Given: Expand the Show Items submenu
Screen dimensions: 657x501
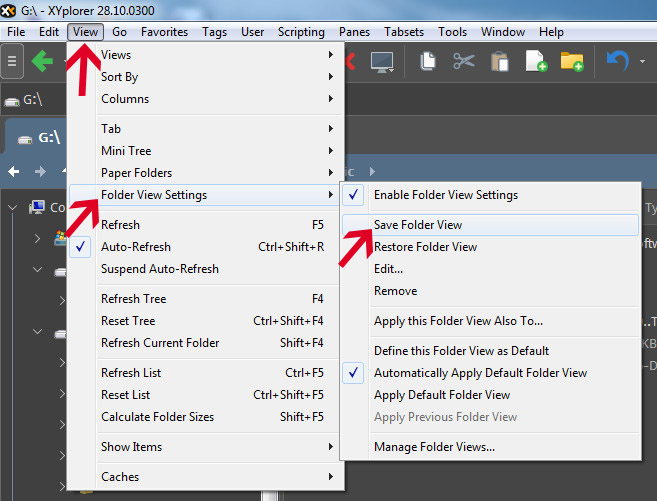Looking at the screenshot, I should pos(131,447).
